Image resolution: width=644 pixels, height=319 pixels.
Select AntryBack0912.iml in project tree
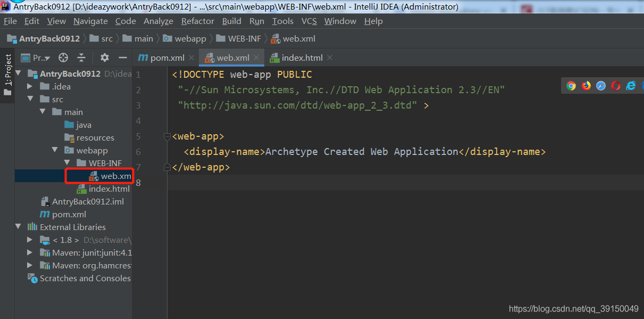pyautogui.click(x=82, y=201)
